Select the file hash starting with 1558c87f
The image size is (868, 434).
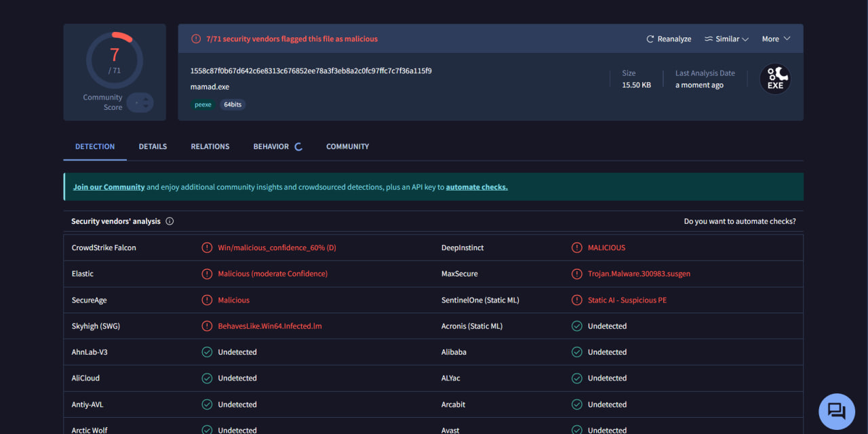tap(311, 71)
